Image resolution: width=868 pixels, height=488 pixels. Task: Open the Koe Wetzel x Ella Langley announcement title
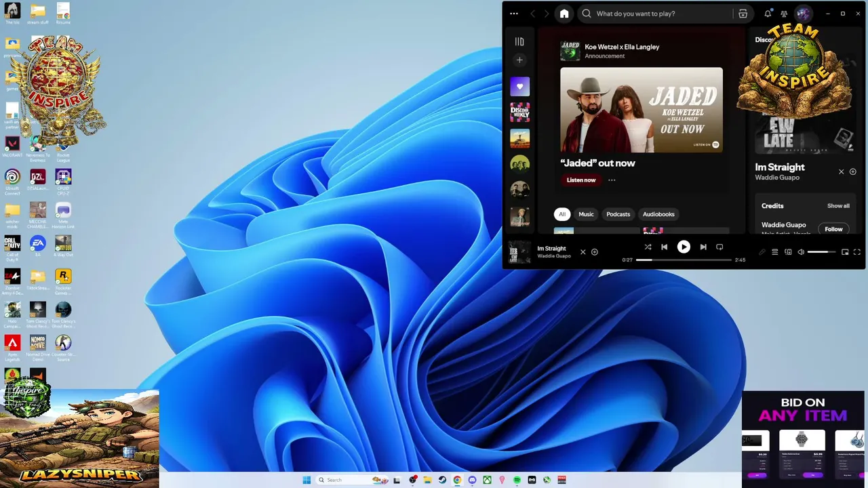622,47
